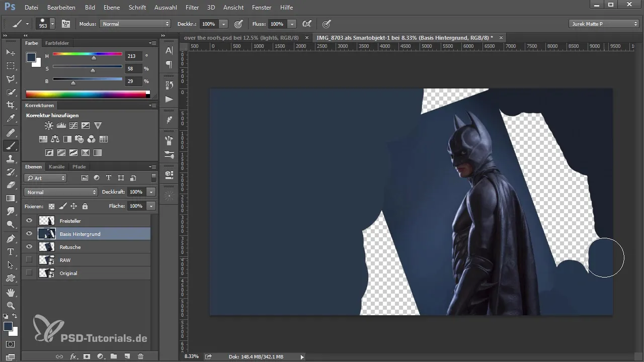Open the Filter menu
This screenshot has width=644, height=362.
point(192,8)
